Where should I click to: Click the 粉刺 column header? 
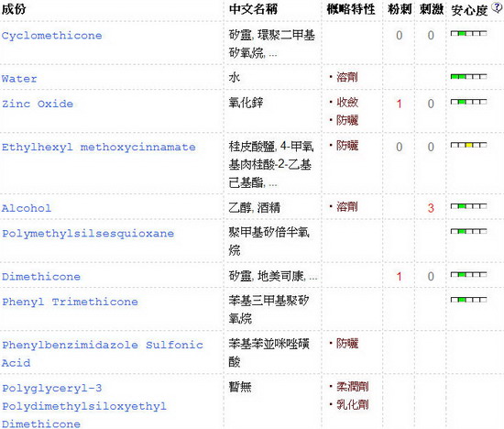coord(400,9)
